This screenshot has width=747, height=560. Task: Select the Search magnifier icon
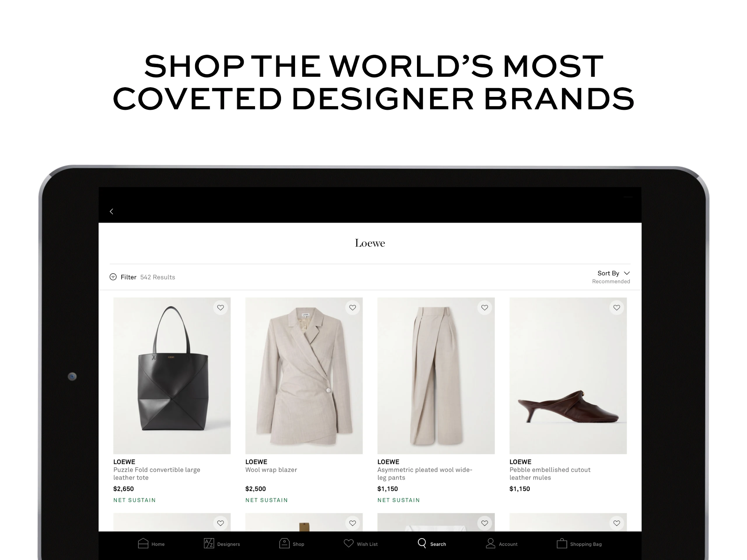point(422,543)
